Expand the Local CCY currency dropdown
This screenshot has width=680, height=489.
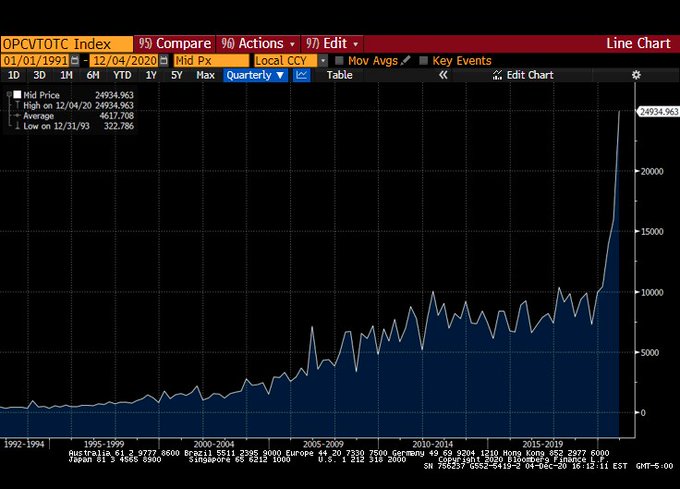pos(323,61)
